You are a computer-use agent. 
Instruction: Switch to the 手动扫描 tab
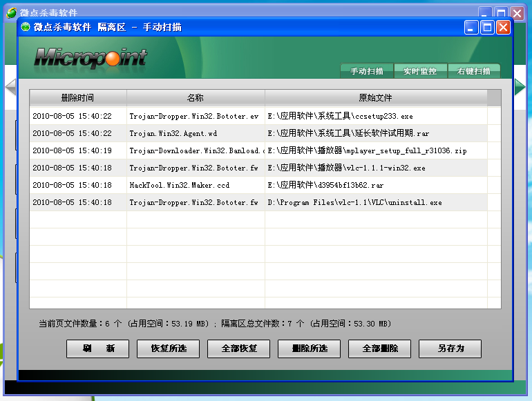coord(367,71)
